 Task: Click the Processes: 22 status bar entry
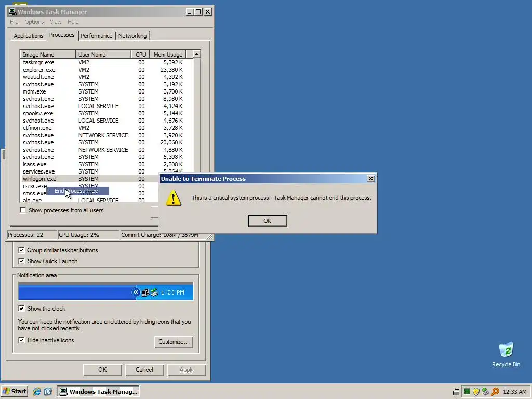[32, 235]
